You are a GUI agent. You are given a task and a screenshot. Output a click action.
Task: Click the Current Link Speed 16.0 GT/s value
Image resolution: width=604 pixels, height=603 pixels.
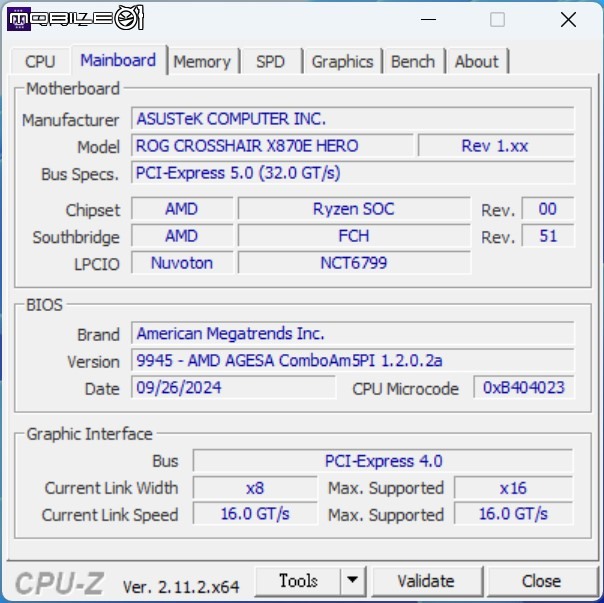click(x=255, y=514)
